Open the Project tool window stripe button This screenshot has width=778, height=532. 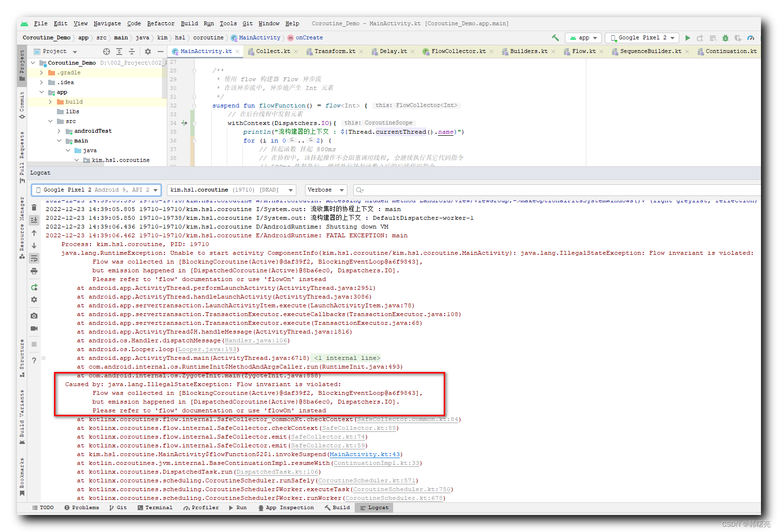click(22, 65)
